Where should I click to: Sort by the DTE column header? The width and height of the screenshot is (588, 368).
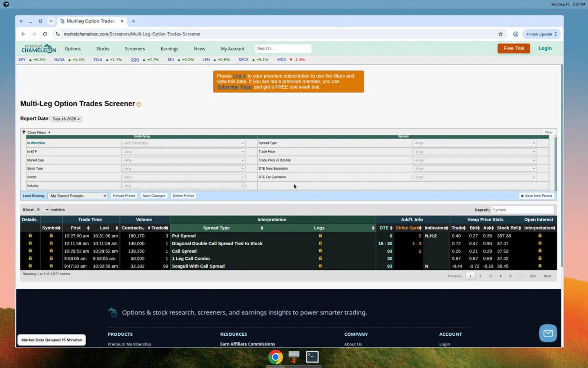tap(385, 228)
